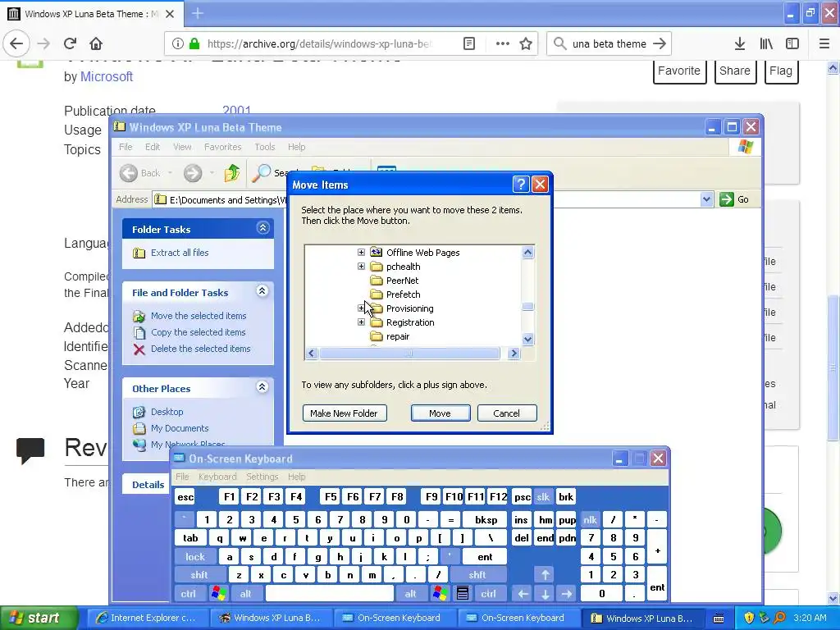
Task: Click the help question mark in Move Items
Action: [x=521, y=185]
